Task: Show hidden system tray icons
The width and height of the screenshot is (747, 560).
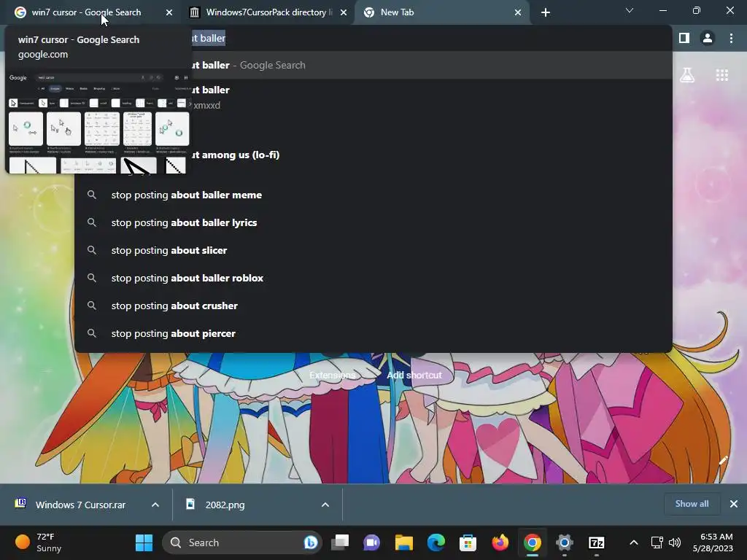Action: click(x=634, y=542)
